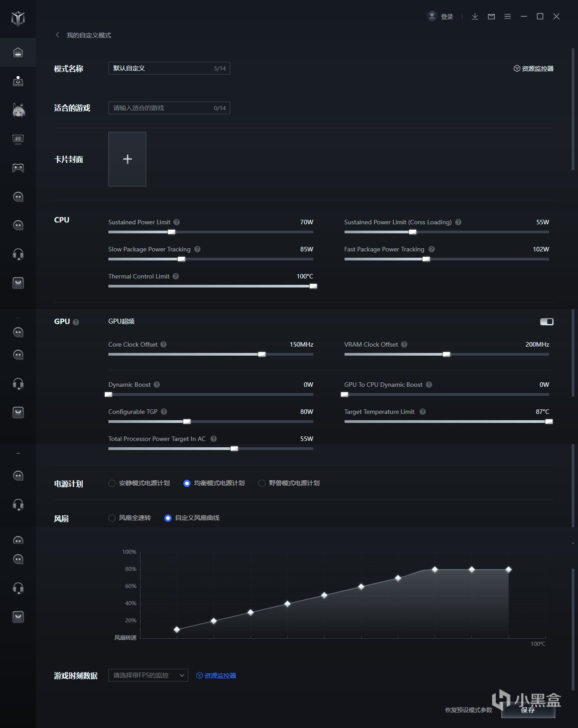Open blue 资源监控器 link beside FPS dropdown
The image size is (578, 728).
click(x=216, y=676)
